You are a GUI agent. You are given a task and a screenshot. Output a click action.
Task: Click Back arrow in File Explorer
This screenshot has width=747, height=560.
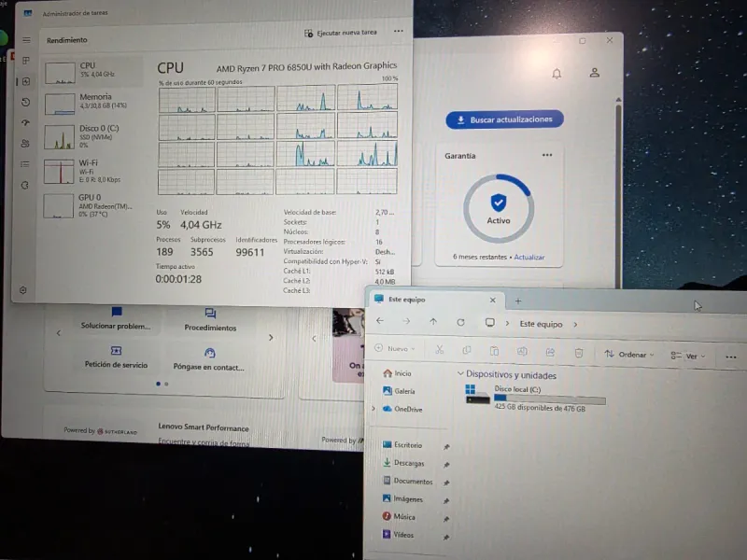380,321
